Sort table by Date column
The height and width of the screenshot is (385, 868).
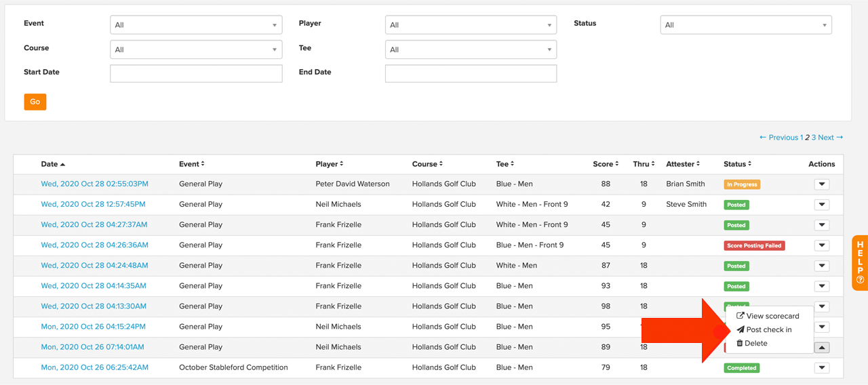(53, 164)
